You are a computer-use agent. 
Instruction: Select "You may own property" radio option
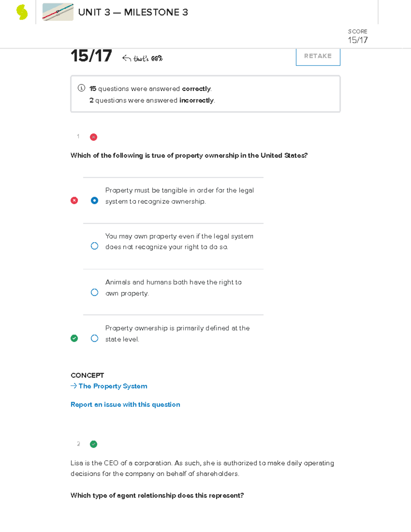(x=95, y=246)
